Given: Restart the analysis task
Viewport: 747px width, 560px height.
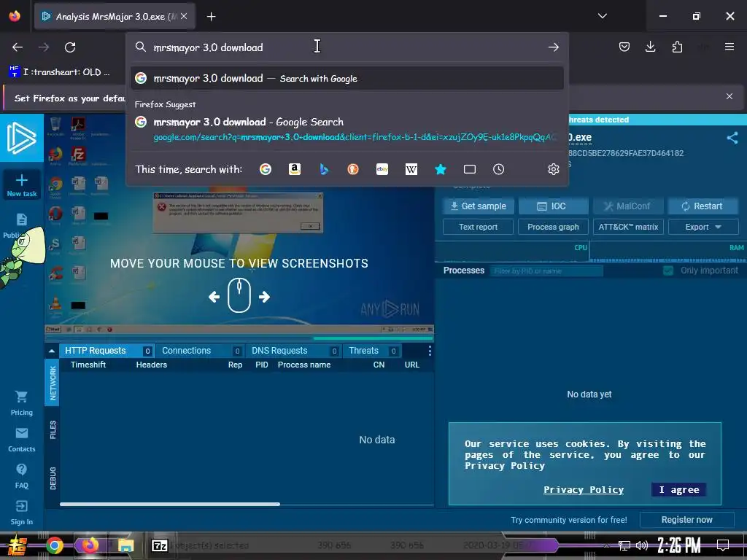Looking at the screenshot, I should tap(703, 206).
